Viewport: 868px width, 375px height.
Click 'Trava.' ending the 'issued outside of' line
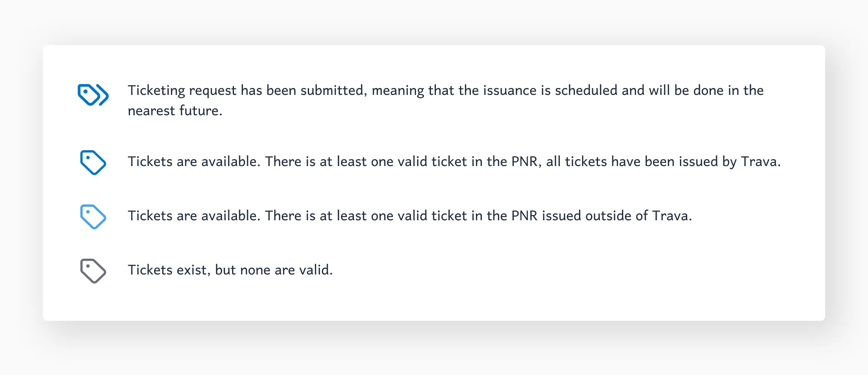pyautogui.click(x=672, y=216)
